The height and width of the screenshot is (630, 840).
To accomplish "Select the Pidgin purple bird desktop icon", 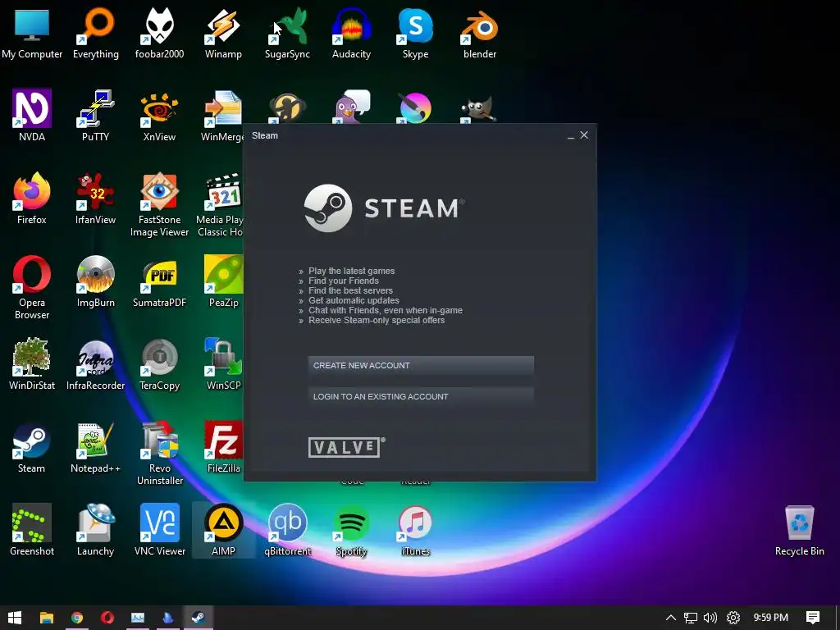I will 351,107.
